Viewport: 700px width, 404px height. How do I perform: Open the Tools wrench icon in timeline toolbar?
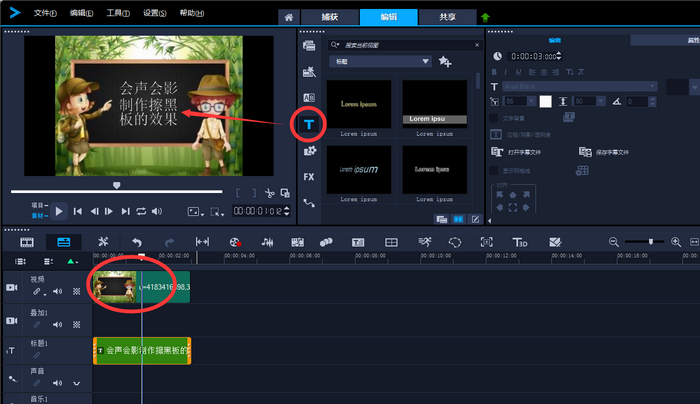click(103, 242)
